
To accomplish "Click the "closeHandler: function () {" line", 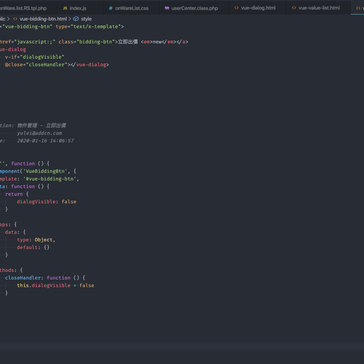I will pos(45,278).
